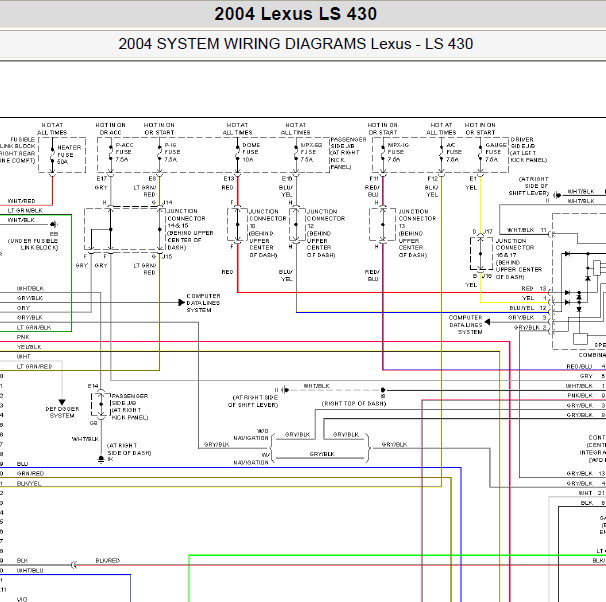Select the GAUGE FUSE 7.5A label

click(495, 152)
